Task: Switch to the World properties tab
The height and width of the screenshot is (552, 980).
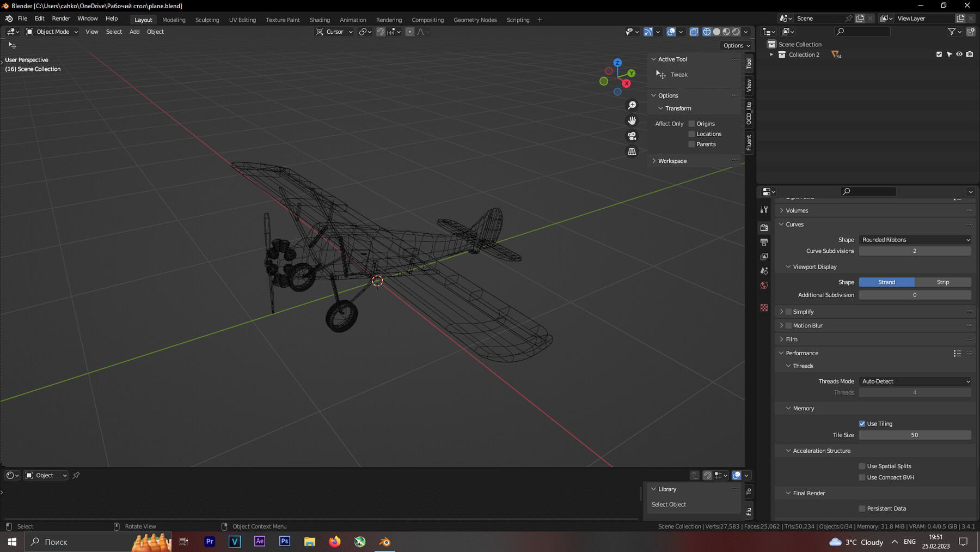Action: tap(764, 285)
